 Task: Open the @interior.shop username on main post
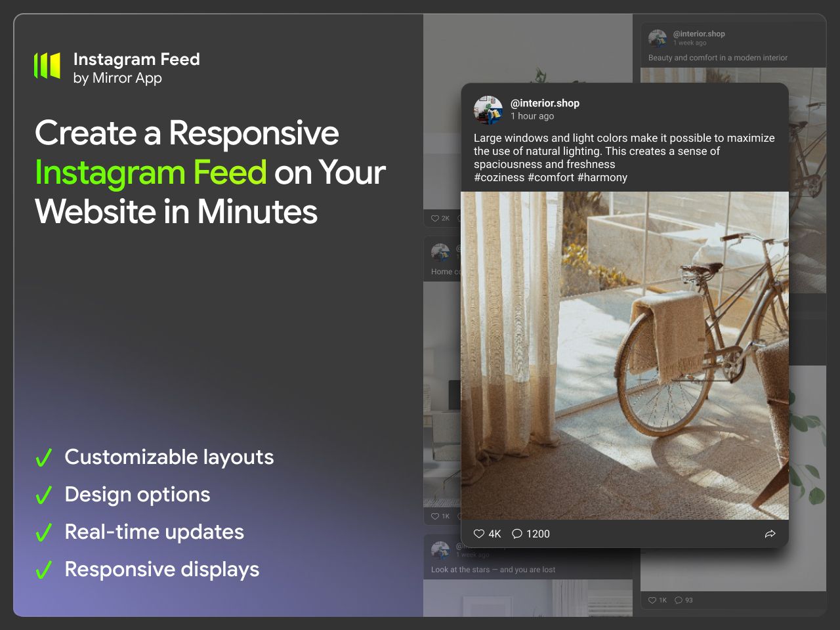point(545,103)
